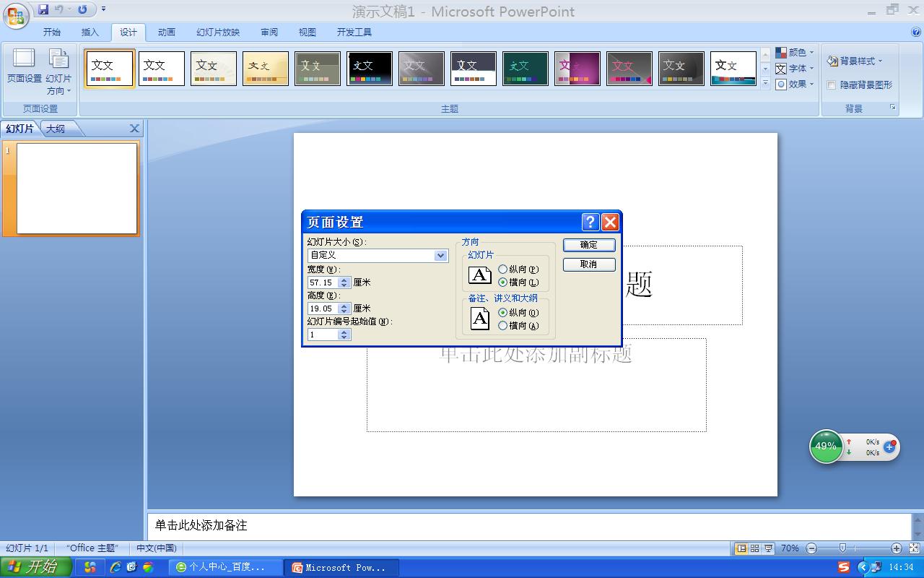Click the plus button on speed widget
This screenshot has height=578, width=924.
889,447
